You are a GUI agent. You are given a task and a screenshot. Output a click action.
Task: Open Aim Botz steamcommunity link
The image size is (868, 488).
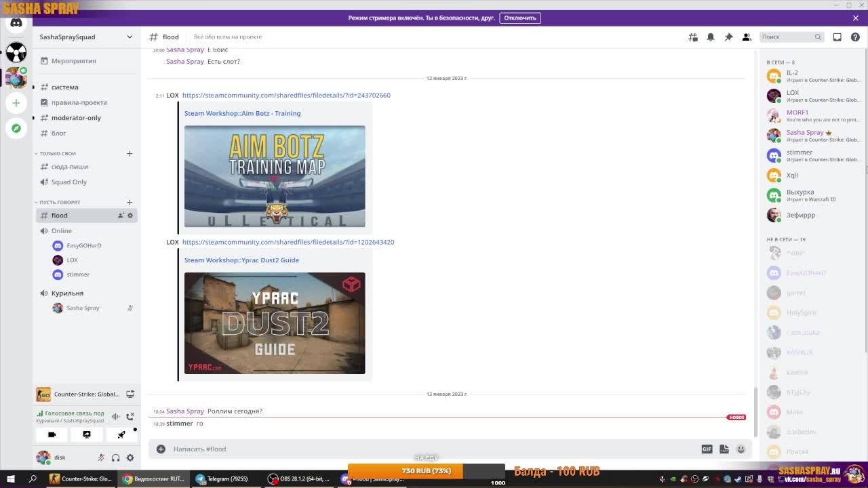click(286, 95)
